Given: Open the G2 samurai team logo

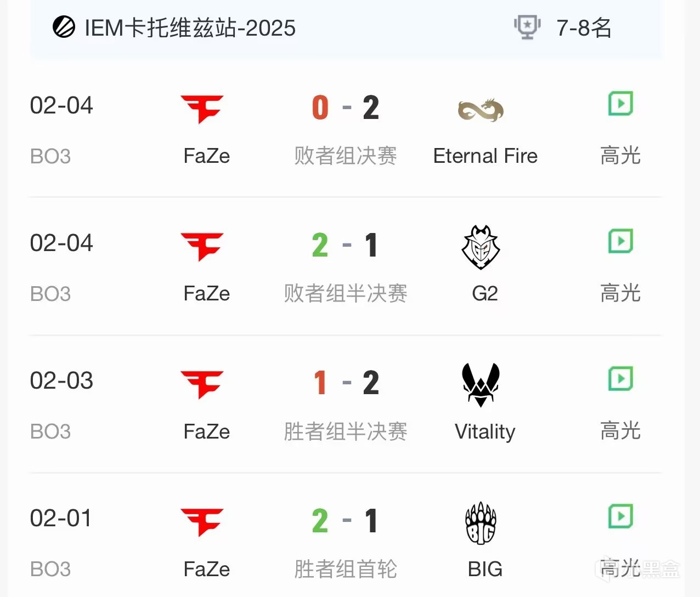Looking at the screenshot, I should [x=481, y=247].
